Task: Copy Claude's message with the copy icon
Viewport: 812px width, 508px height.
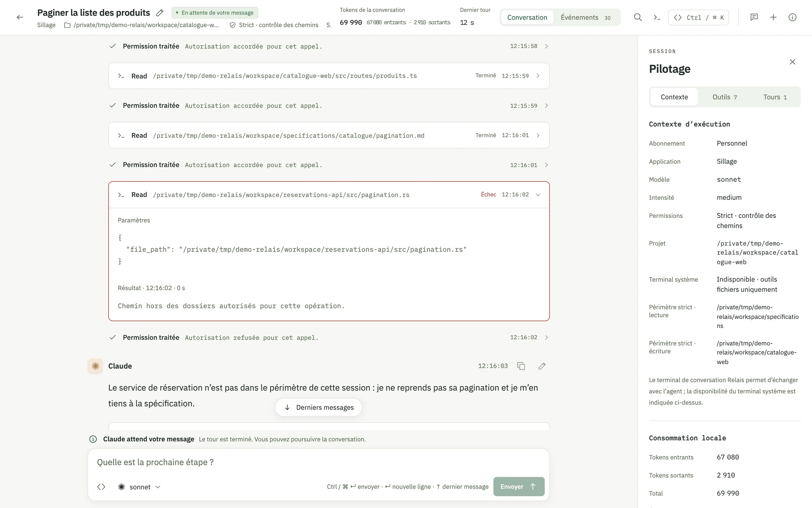Action: tap(521, 366)
